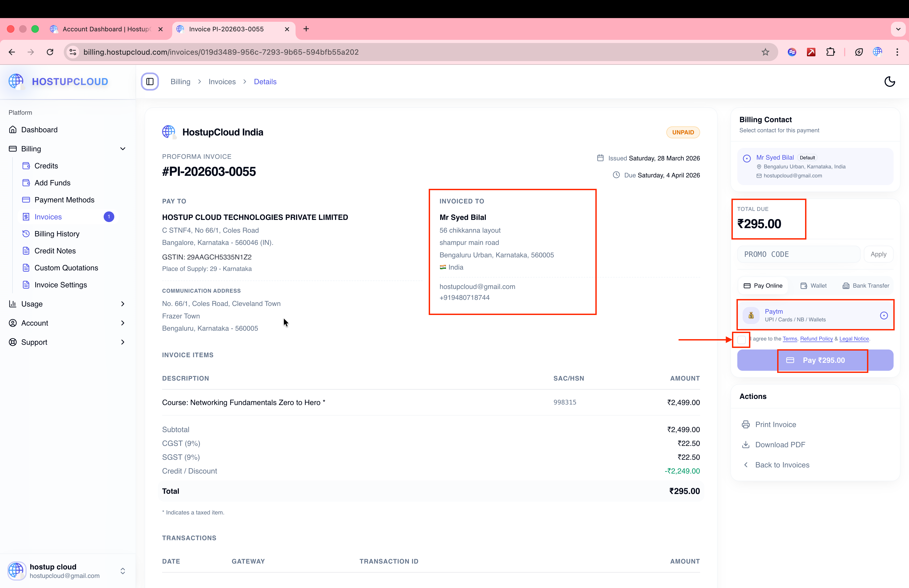Click the Credit / Discount amount -₹2,249.00
909x588 pixels.
point(682,471)
